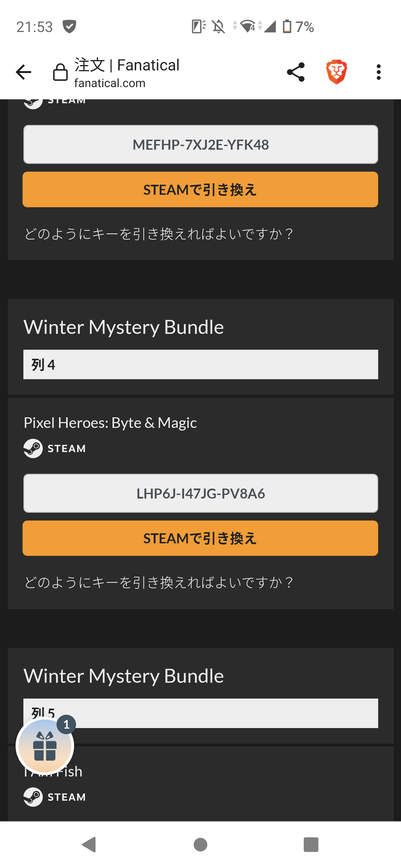Screen dimensions: 401x868
Task: Open help link below Pixel Heroes
Action: [x=158, y=582]
